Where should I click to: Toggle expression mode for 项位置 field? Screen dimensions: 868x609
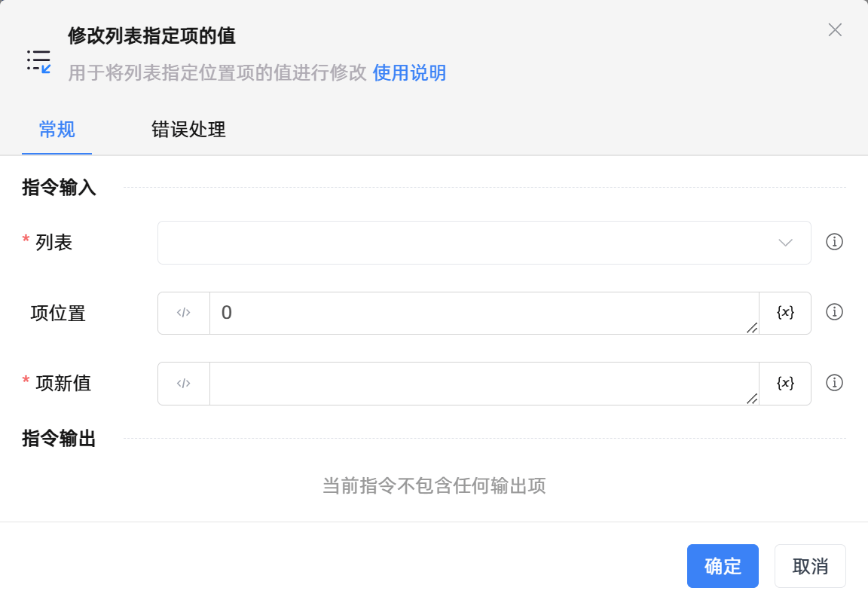point(184,313)
